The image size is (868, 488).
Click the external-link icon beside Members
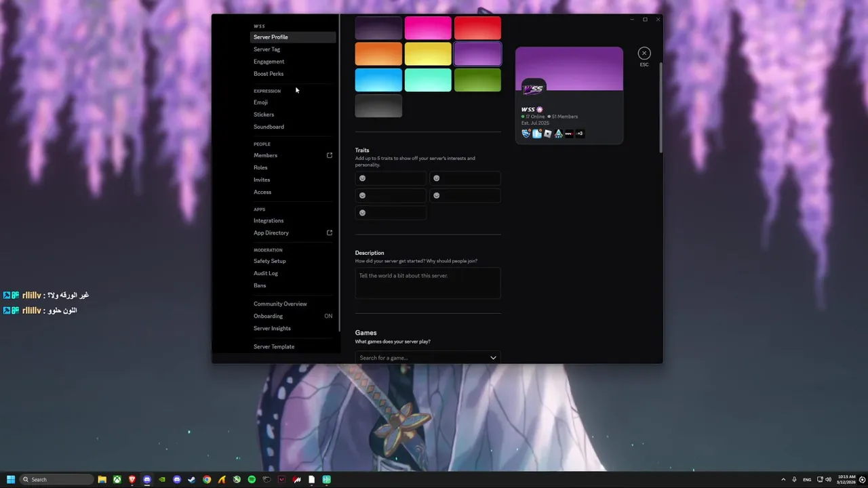[x=330, y=155]
